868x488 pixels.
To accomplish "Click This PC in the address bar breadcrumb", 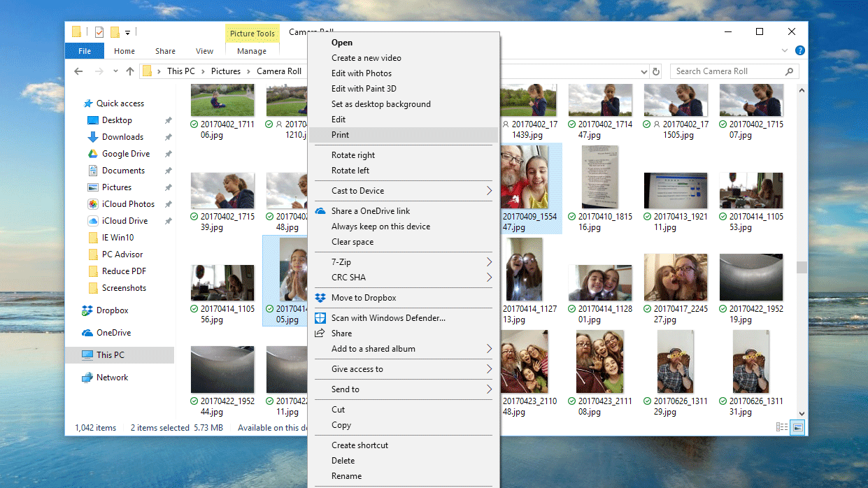I will (180, 71).
